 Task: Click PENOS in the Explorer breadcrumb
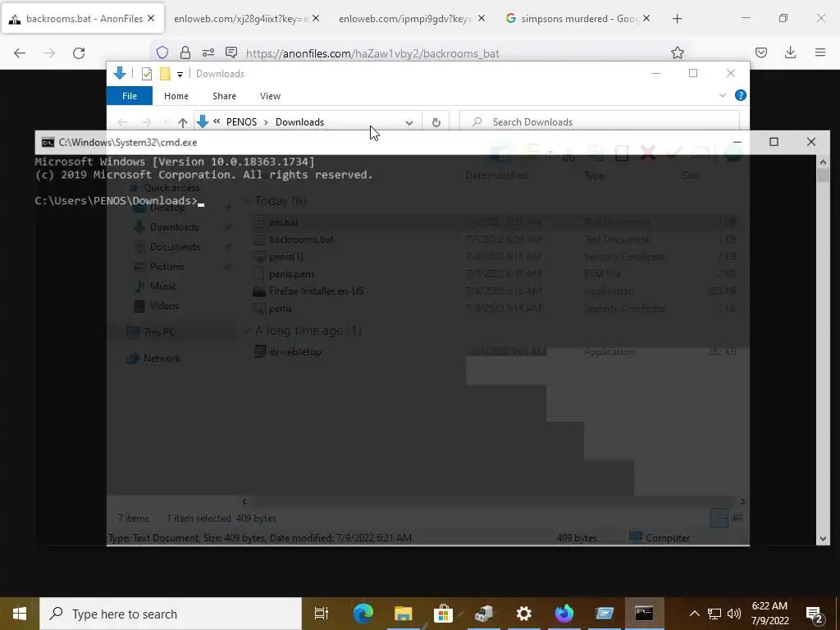(242, 122)
